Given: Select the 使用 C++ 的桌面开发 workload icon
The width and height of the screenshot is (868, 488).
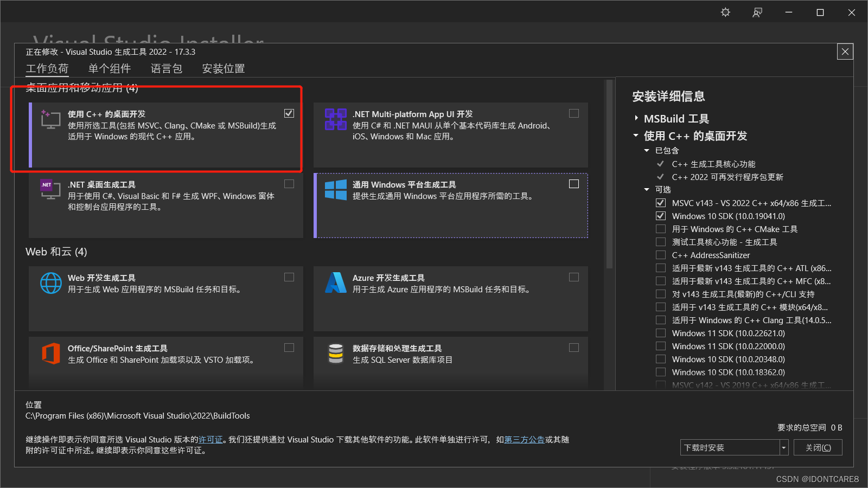Looking at the screenshot, I should point(50,120).
